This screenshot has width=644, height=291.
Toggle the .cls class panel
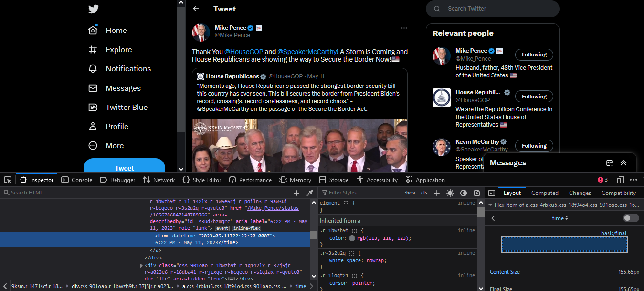pyautogui.click(x=423, y=193)
